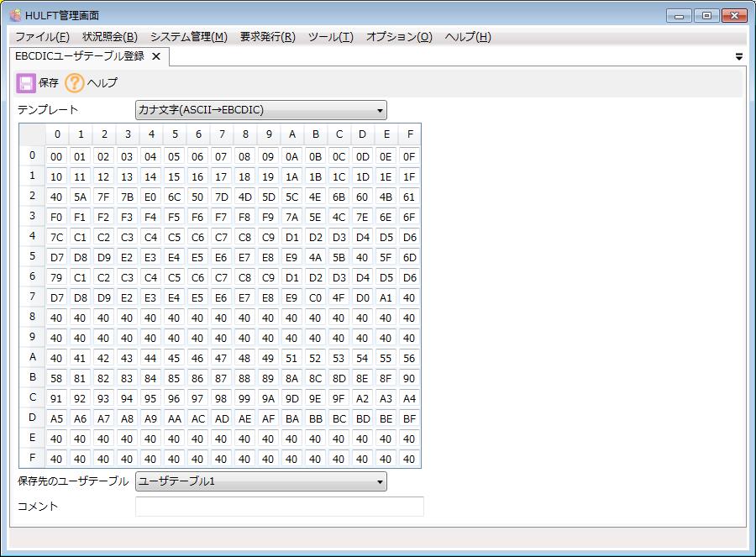
Task: Open the 保存先のユーザテーブル dropdown
Action: tap(261, 481)
